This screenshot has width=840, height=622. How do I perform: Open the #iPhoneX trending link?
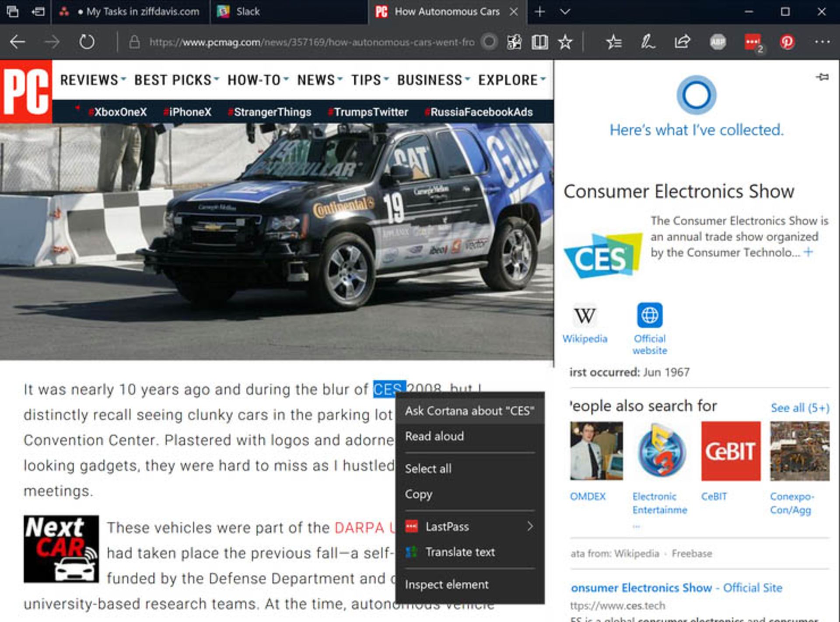click(x=187, y=112)
